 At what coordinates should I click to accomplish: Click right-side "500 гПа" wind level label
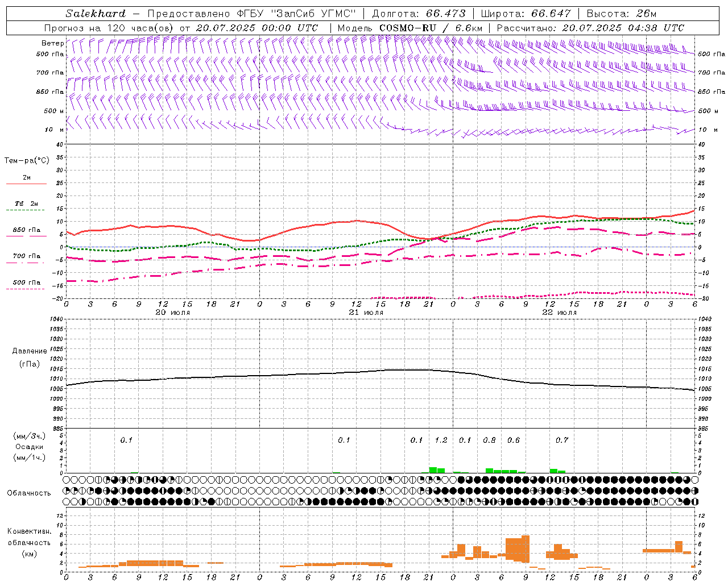click(712, 54)
